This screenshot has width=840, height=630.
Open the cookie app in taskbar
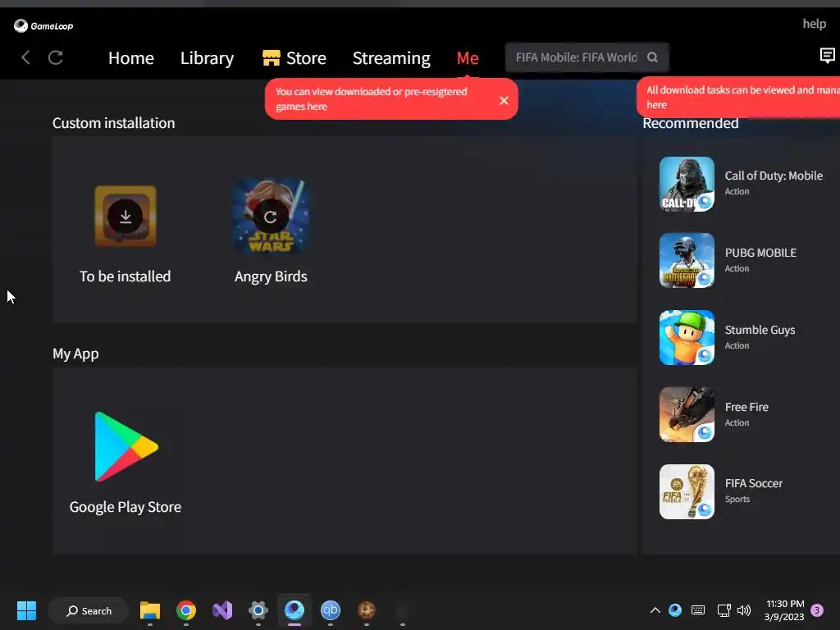pyautogui.click(x=367, y=610)
